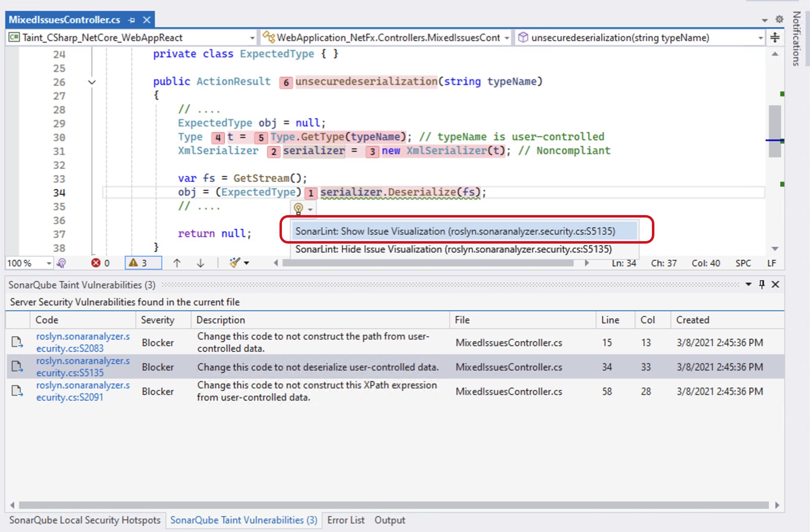The image size is (810, 532).
Task: Click the panel horizontal scrollbar right arrow
Action: pyautogui.click(x=777, y=505)
